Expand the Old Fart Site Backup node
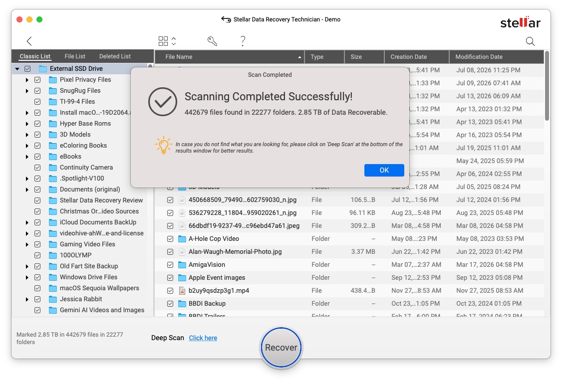The image size is (562, 392). pos(27,267)
